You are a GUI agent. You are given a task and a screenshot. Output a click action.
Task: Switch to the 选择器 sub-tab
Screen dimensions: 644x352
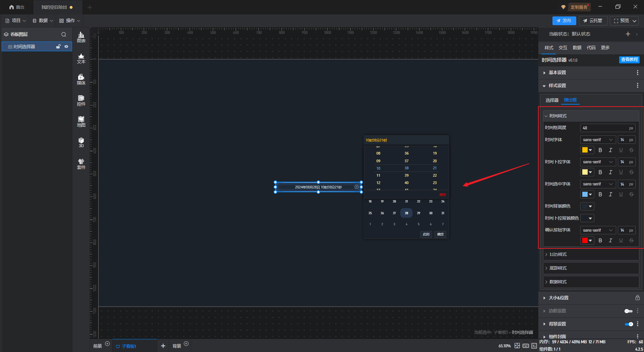point(552,100)
